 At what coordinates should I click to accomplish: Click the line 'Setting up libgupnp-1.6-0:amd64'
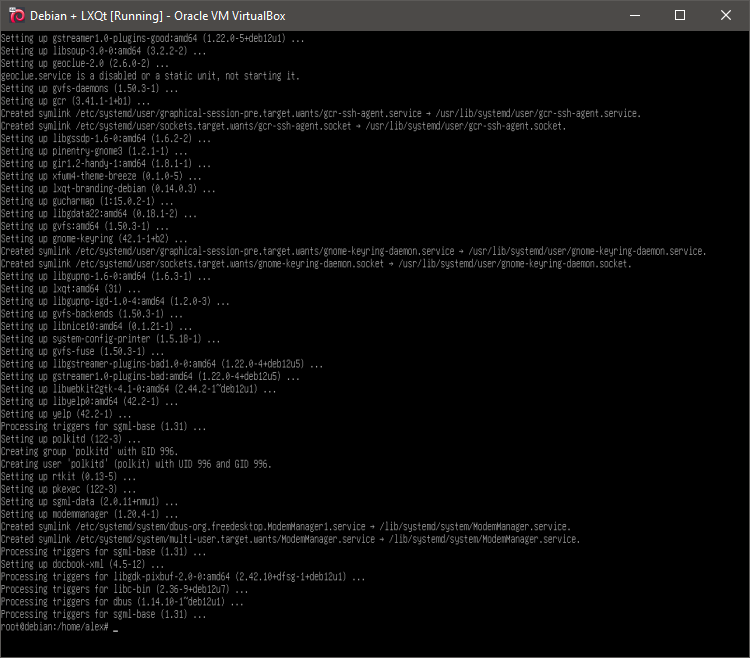pos(106,276)
